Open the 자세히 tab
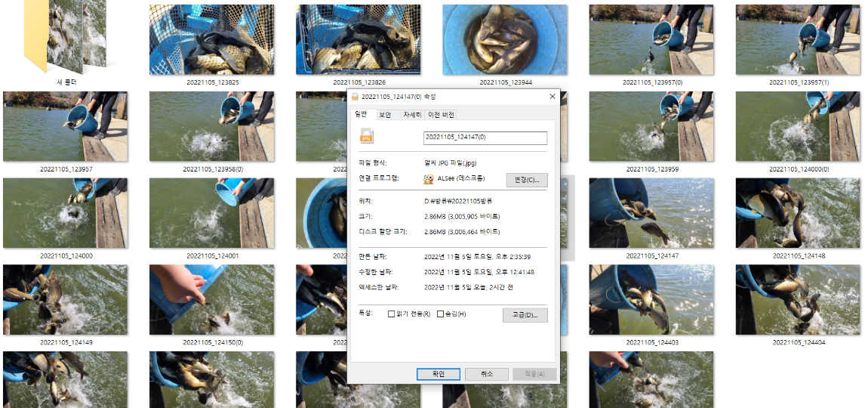Screen dimensions: 868x408 click(x=412, y=115)
